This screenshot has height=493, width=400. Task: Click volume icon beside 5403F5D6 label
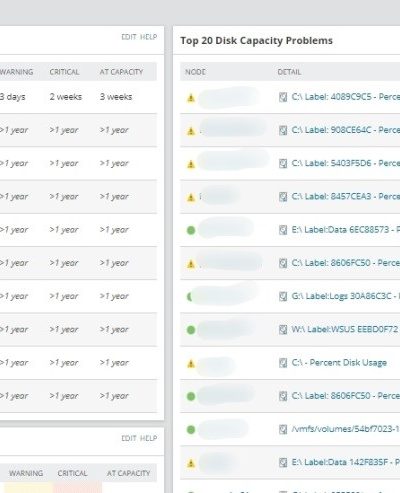(283, 163)
